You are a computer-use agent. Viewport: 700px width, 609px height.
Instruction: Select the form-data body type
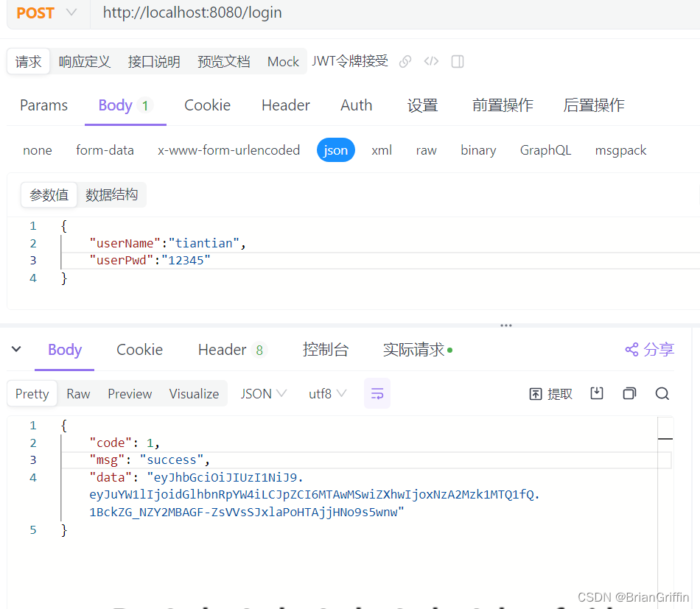(105, 149)
